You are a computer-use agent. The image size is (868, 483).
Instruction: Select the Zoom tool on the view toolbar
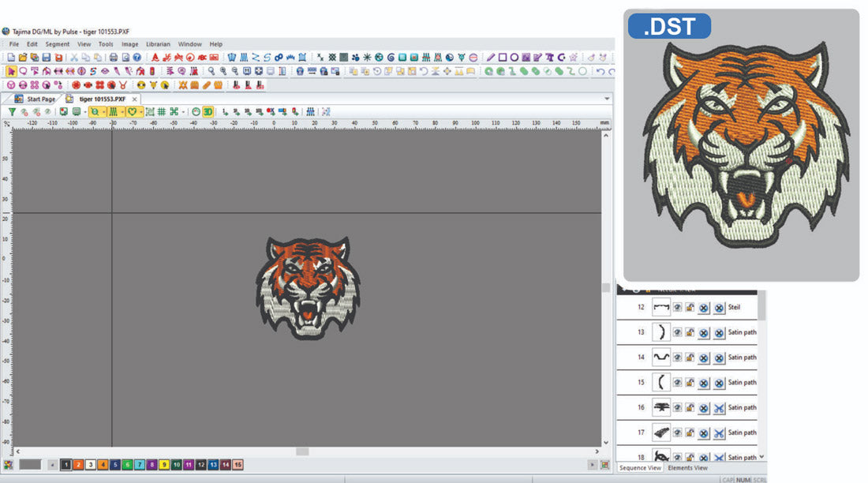[x=95, y=111]
